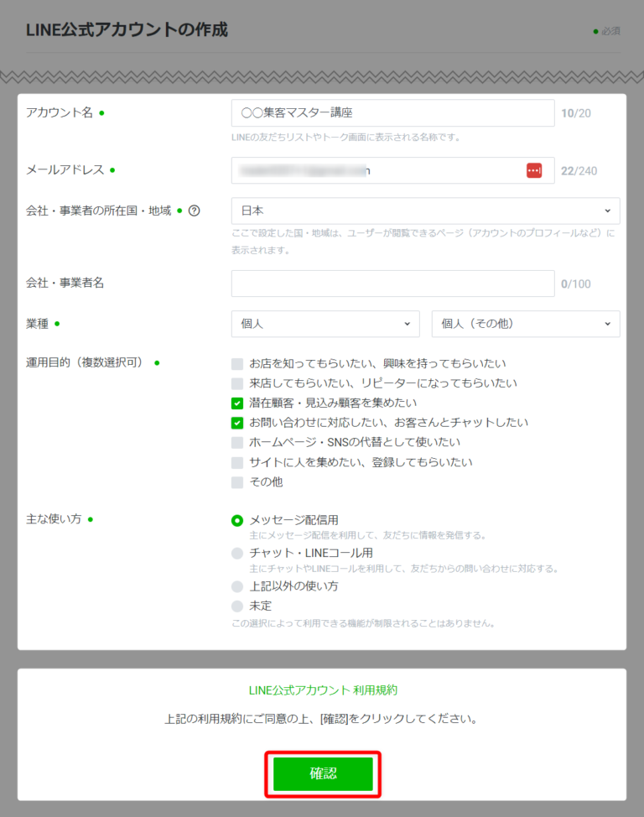Check the お店を知ってもらいたい checkbox
Screen dimensions: 644x817
(x=237, y=364)
